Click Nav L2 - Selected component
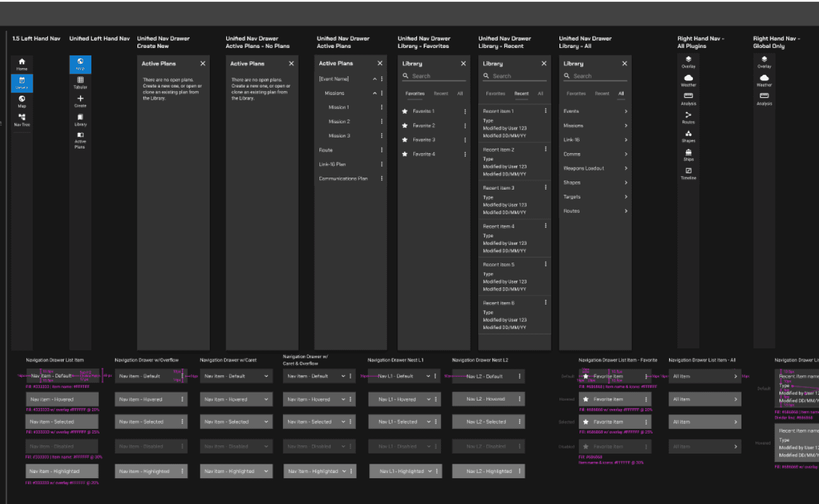Image resolution: width=819 pixels, height=504 pixels. [489, 422]
